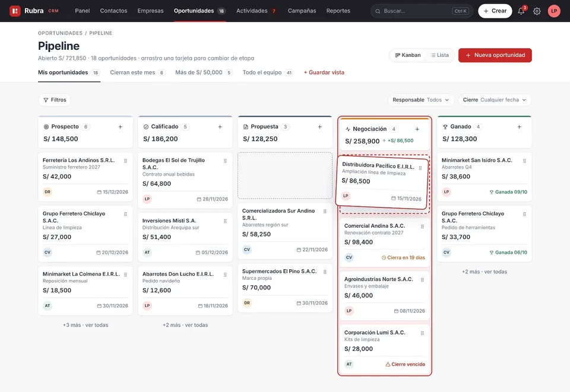Open the Cierre date dropdown
This screenshot has height=392, width=570.
pos(495,100)
